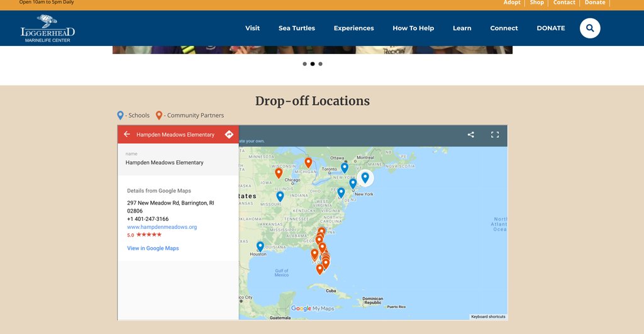
Task: Select the blue marker near Pennsylvania/NJ
Action: (341, 192)
